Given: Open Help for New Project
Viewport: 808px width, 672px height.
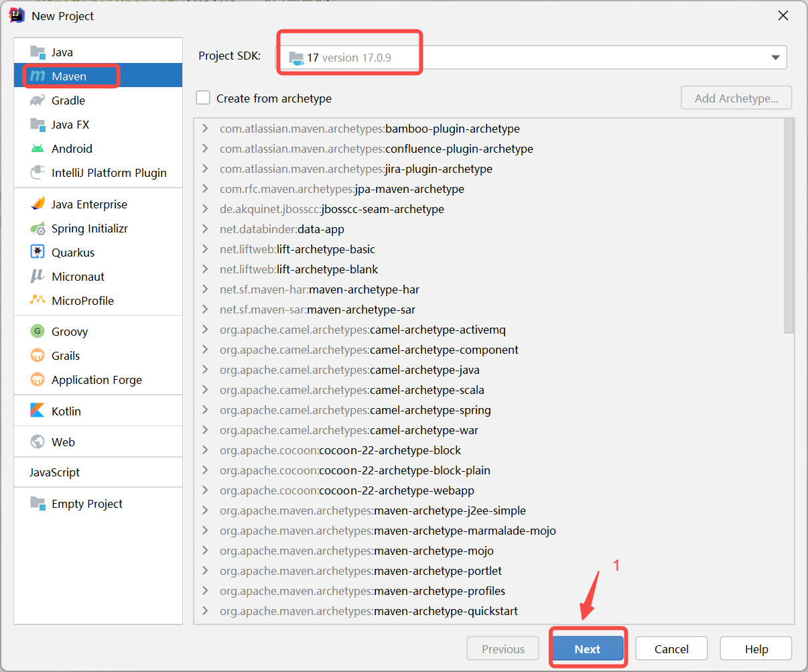Looking at the screenshot, I should [x=756, y=649].
